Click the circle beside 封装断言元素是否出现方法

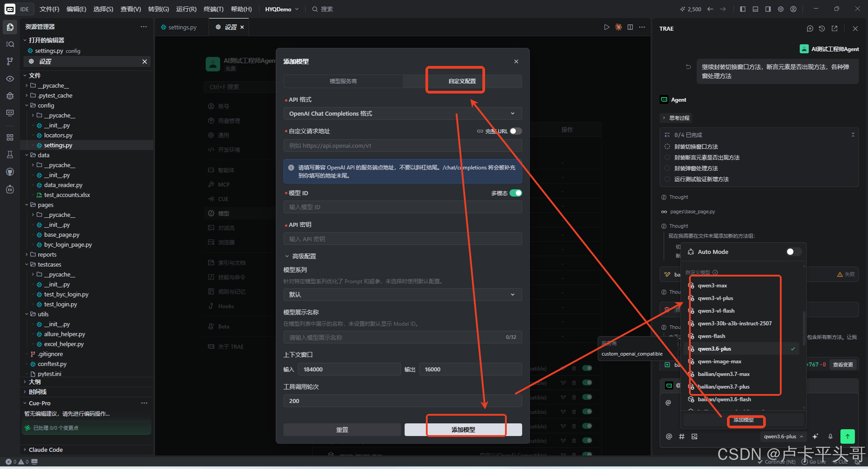667,158
